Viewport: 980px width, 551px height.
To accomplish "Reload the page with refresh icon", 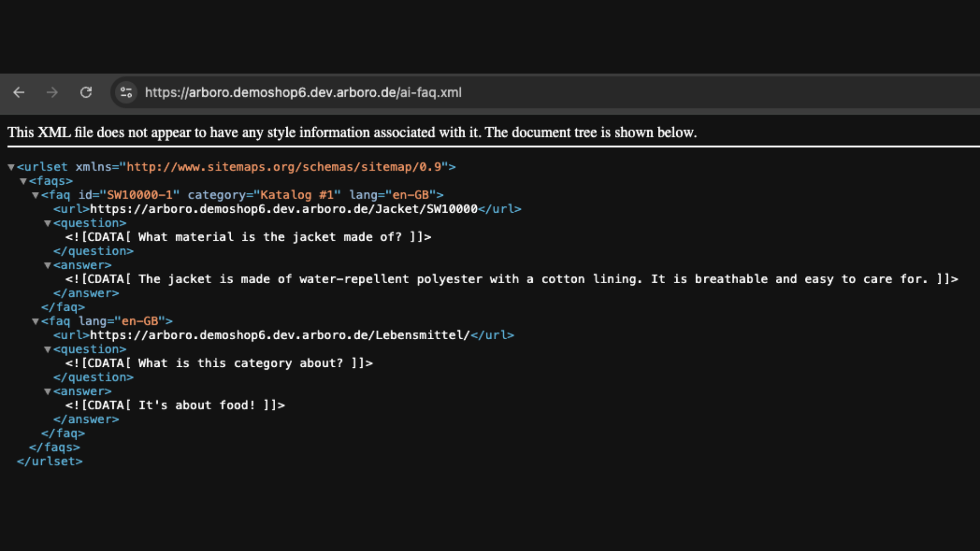I will (x=86, y=92).
